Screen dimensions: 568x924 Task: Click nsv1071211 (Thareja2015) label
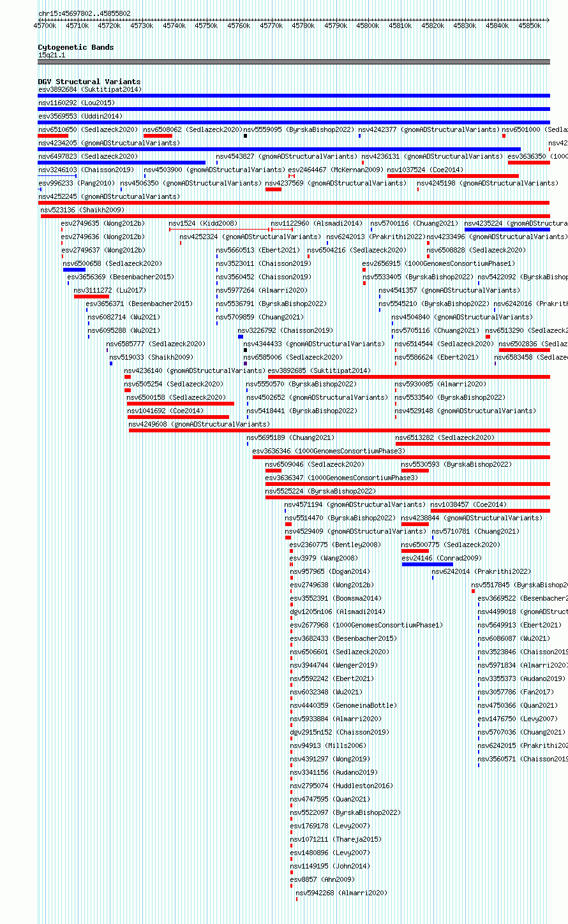click(x=336, y=839)
